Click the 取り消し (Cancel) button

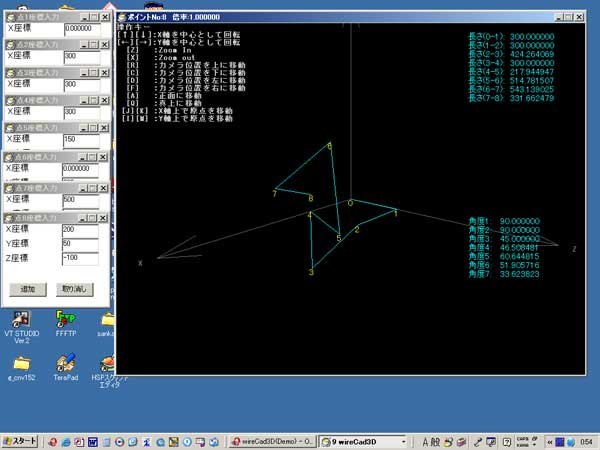pos(73,288)
